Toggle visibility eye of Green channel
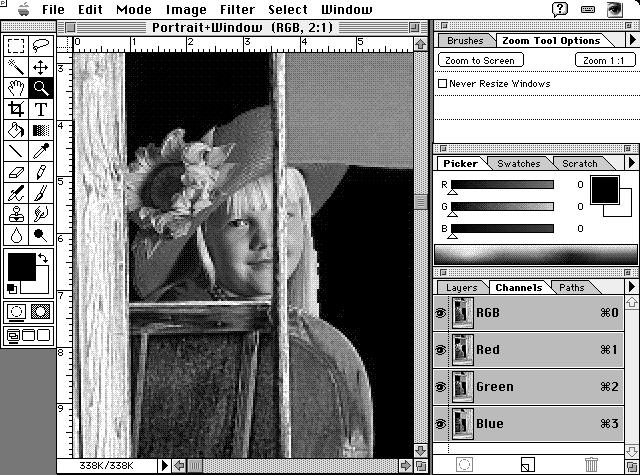640x475 pixels. (440, 387)
